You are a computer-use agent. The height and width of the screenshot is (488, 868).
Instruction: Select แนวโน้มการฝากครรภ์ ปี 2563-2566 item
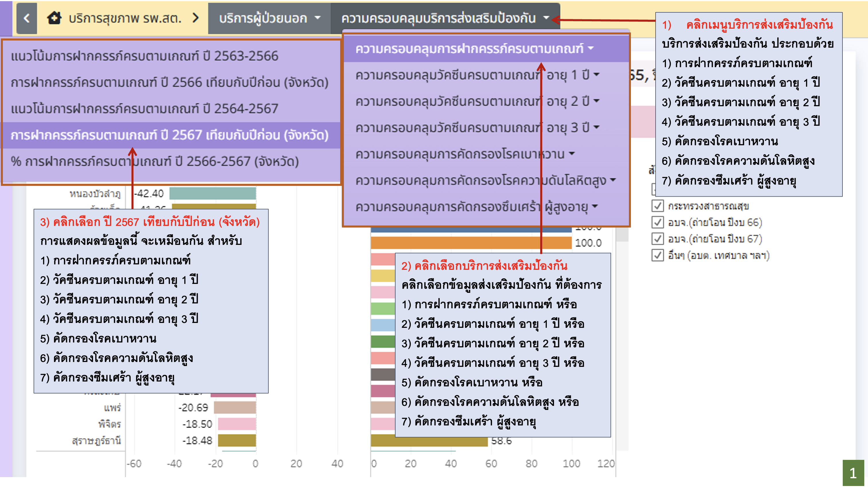pos(145,56)
